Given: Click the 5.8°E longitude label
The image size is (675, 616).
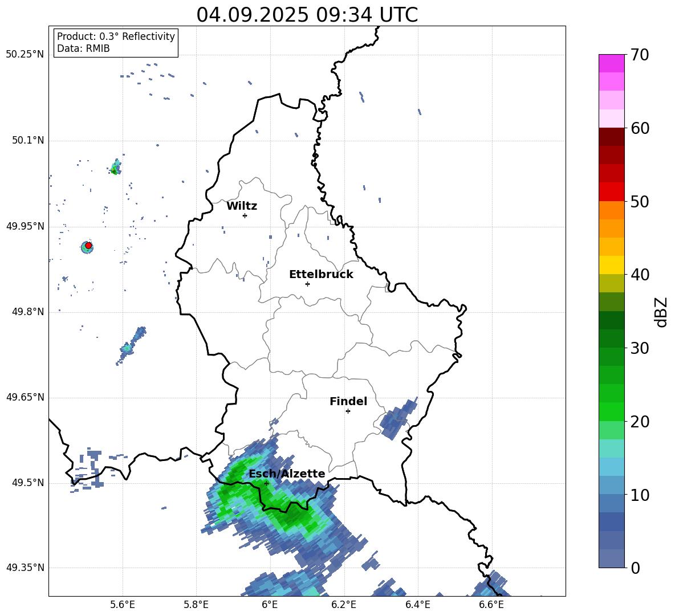Looking at the screenshot, I should pyautogui.click(x=196, y=605).
